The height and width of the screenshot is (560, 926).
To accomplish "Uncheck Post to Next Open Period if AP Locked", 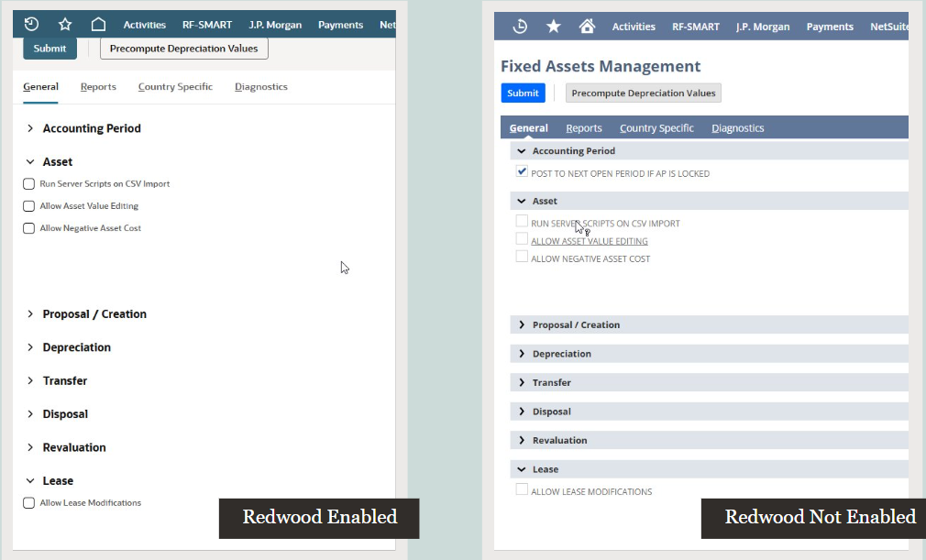I will pos(522,170).
